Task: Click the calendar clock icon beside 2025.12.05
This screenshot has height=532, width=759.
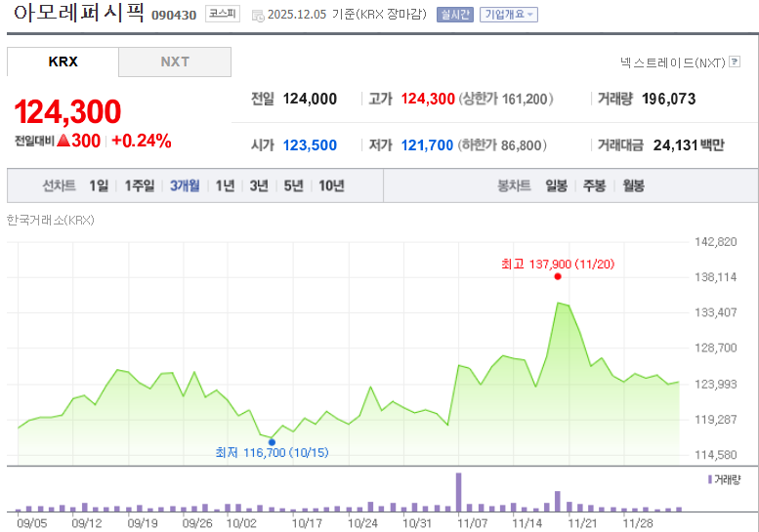Action: [258, 16]
